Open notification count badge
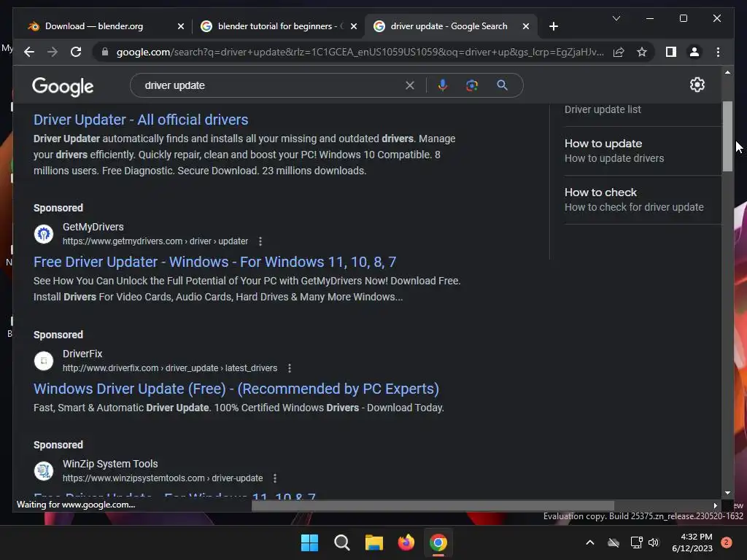 tap(727, 542)
